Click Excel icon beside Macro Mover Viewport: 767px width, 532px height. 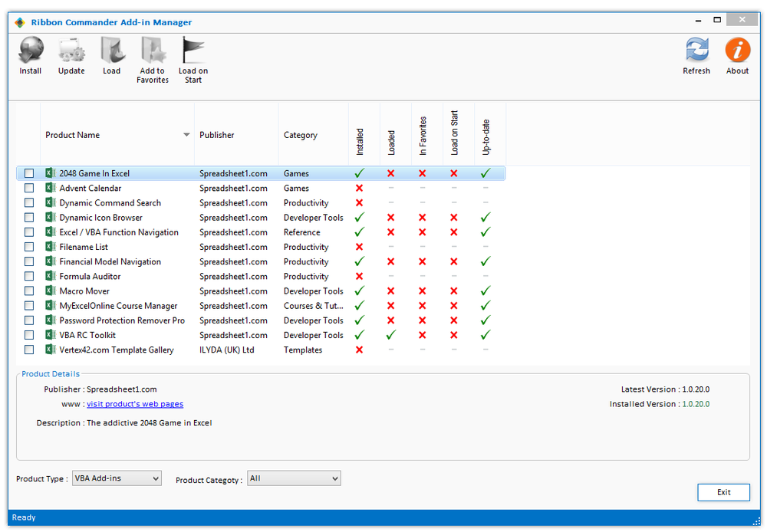tap(51, 291)
